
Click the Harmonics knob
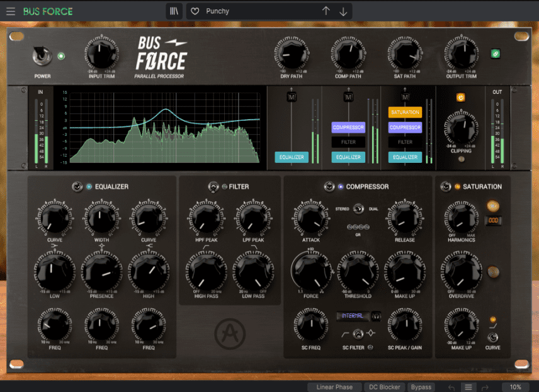(462, 218)
